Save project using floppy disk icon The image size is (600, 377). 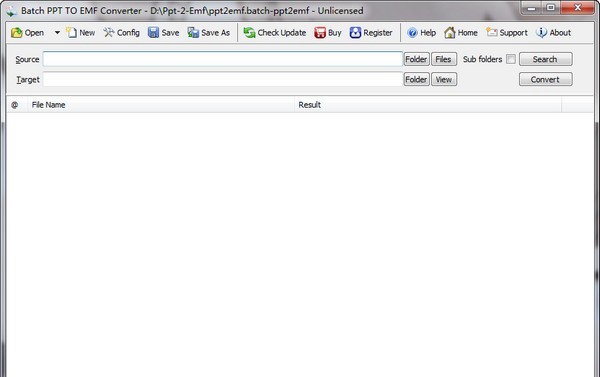pos(153,33)
